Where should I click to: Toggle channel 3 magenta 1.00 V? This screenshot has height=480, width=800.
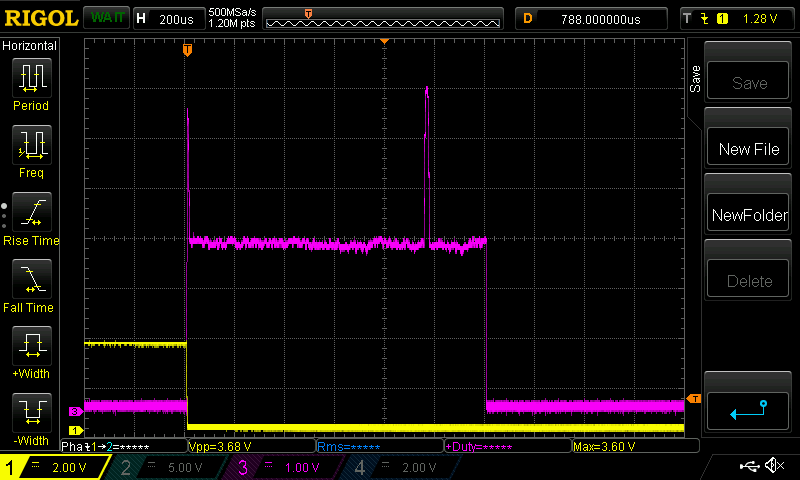[283, 467]
